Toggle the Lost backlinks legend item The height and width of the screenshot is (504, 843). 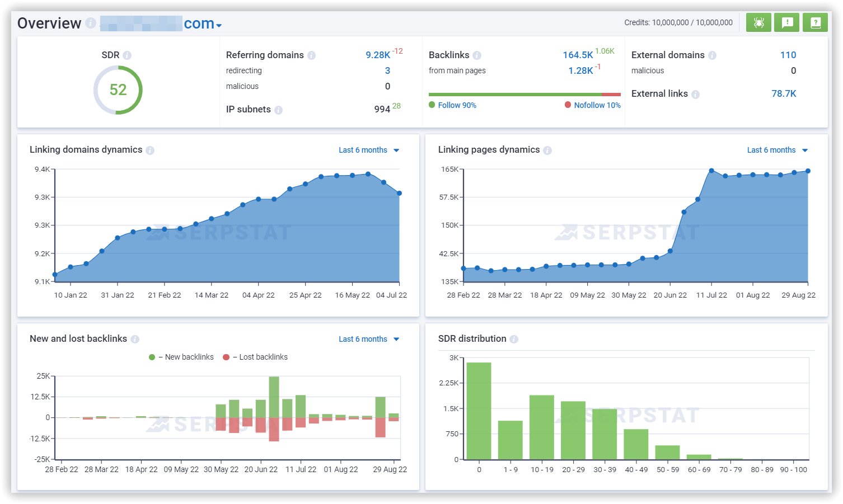click(x=255, y=357)
